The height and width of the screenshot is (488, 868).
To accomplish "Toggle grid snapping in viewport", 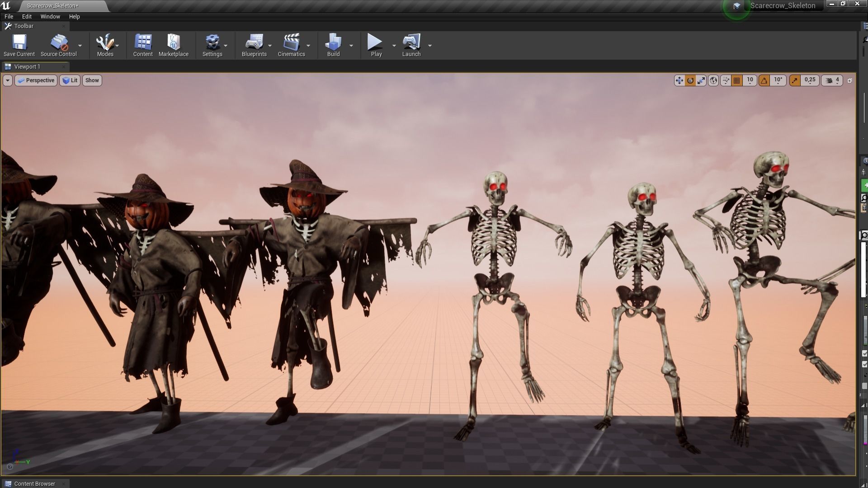I will 736,80.
